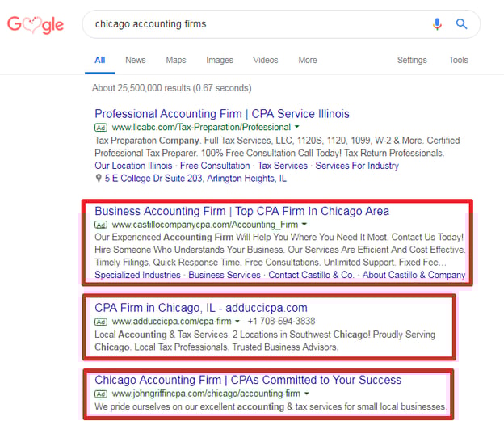The width and height of the screenshot is (504, 421).
Task: Click inside the search query box
Action: click(x=258, y=24)
